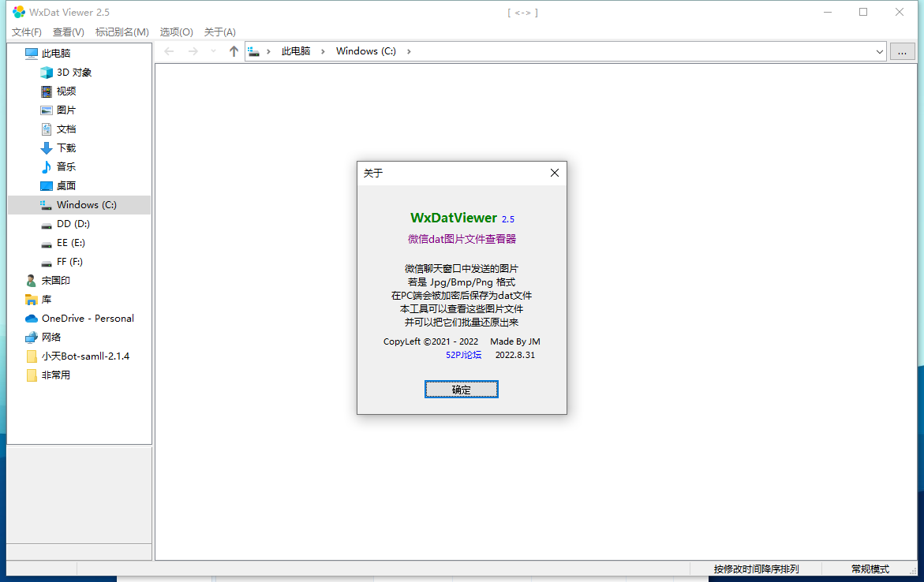This screenshot has height=582, width=924.
Task: Expand chevron after root drive icon
Action: click(x=269, y=51)
